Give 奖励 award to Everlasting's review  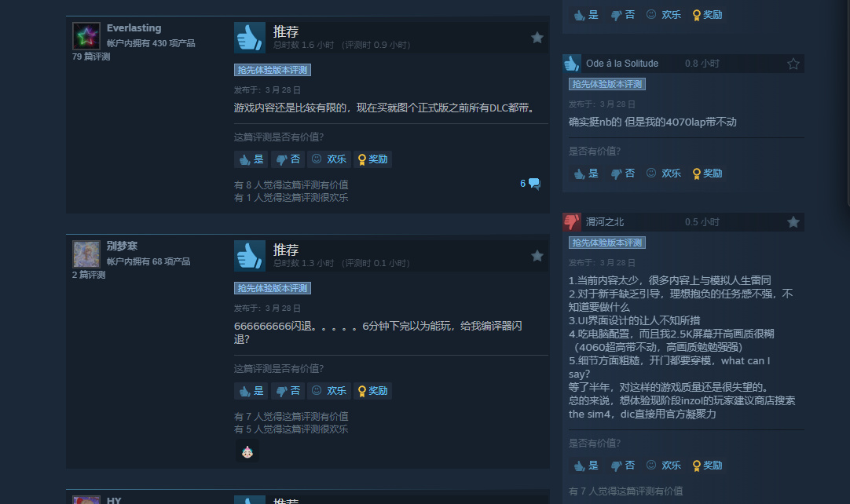click(x=373, y=159)
